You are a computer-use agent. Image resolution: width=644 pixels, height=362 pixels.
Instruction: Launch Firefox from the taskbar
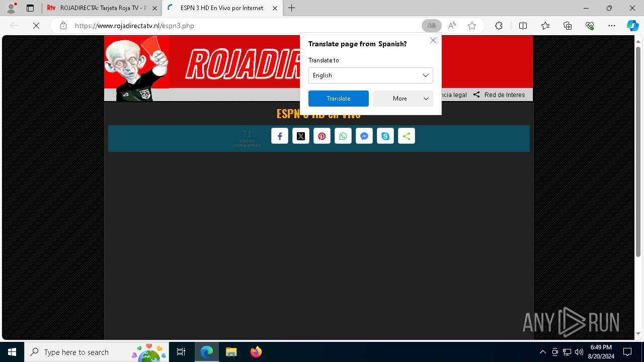pyautogui.click(x=256, y=352)
